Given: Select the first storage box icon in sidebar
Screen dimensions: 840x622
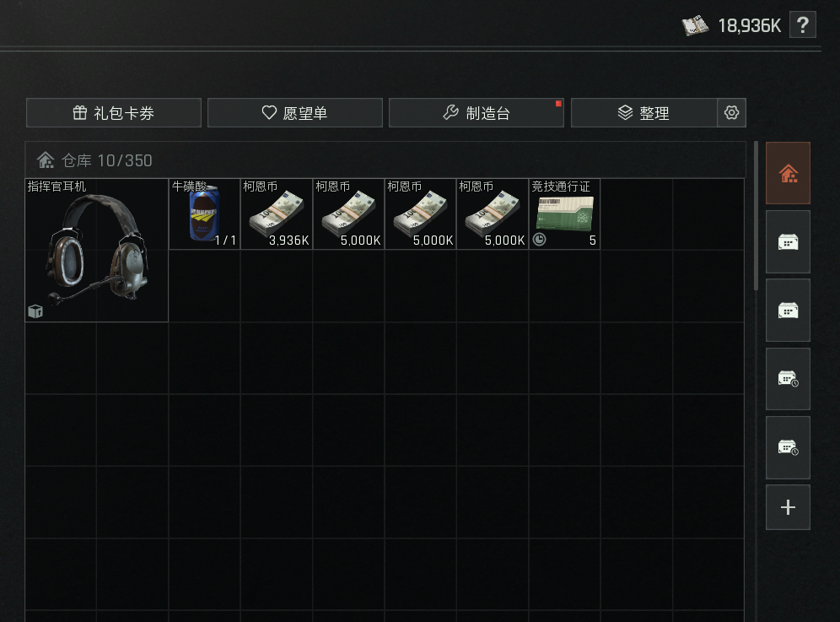Looking at the screenshot, I should click(x=788, y=242).
